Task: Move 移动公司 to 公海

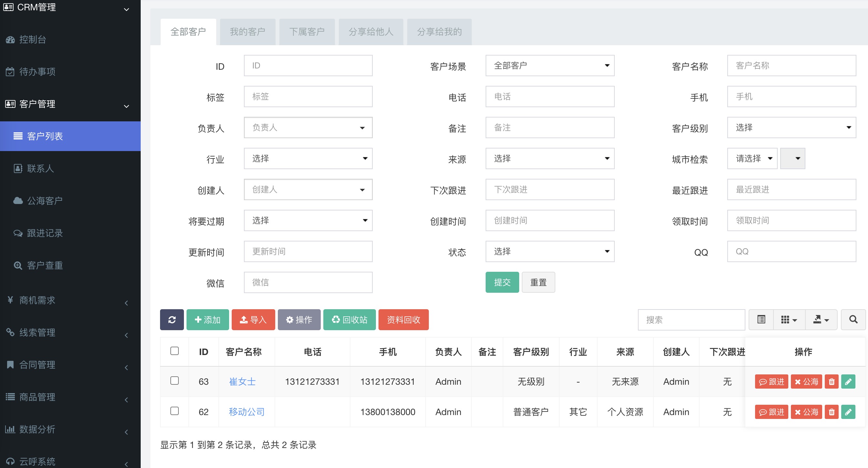Action: pyautogui.click(x=806, y=412)
